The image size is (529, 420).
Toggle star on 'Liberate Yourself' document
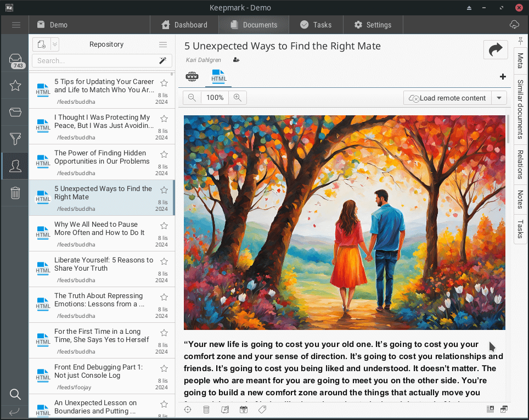(x=164, y=261)
